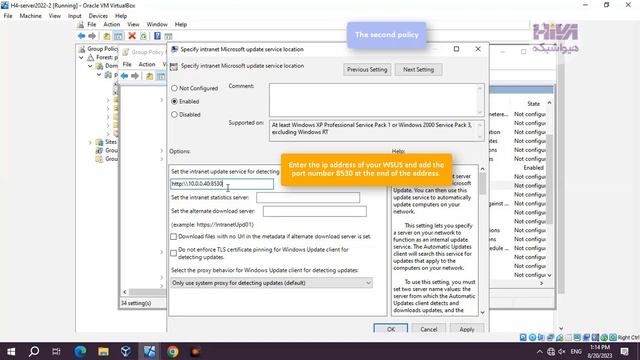Click Forward arrow in Group Policy Management toolbar
The width and height of the screenshot is (640, 360).
click(x=92, y=36)
